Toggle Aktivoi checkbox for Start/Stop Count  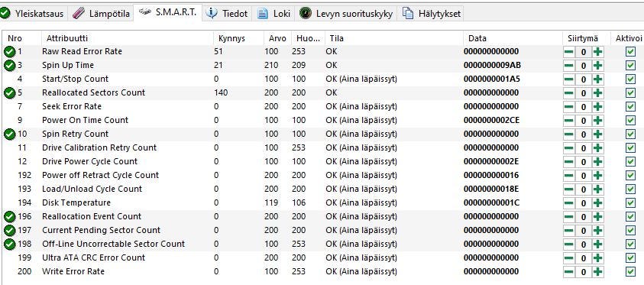pos(630,79)
